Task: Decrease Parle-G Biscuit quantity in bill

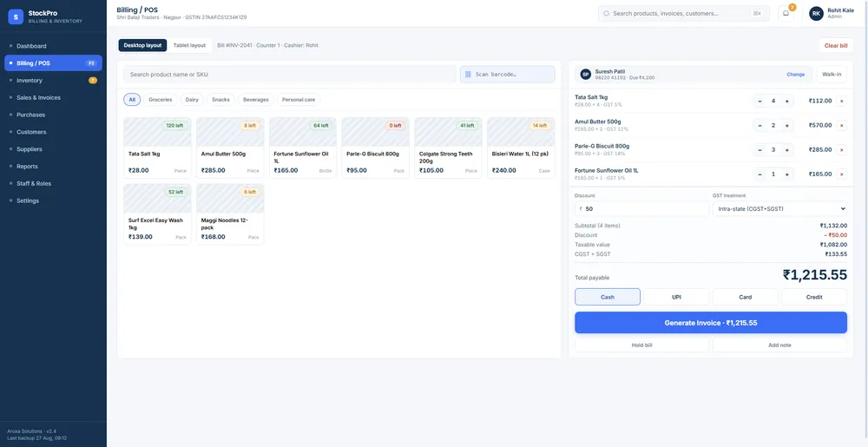Action: (759, 149)
